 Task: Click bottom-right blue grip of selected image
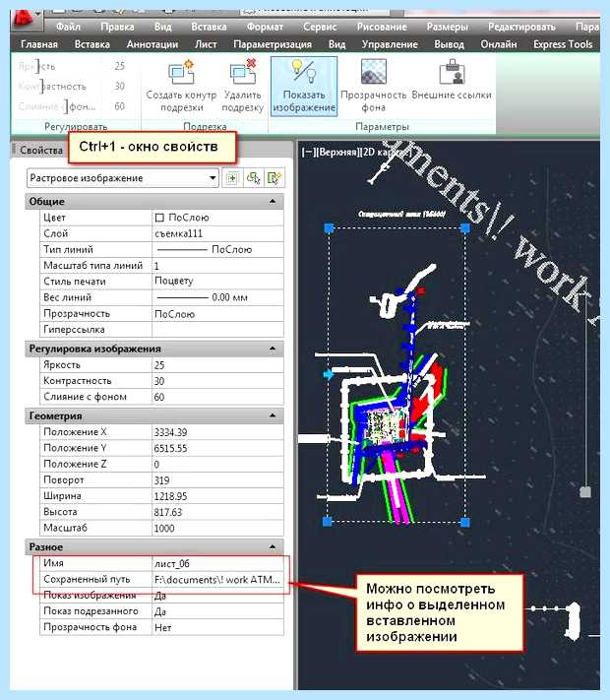coord(465,522)
